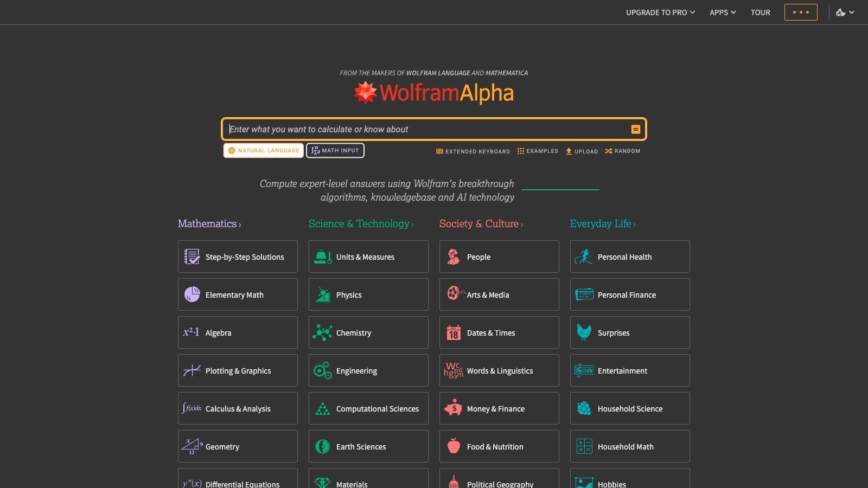This screenshot has width=868, height=488.
Task: Click the Personal Finance card icon
Action: pos(584,294)
